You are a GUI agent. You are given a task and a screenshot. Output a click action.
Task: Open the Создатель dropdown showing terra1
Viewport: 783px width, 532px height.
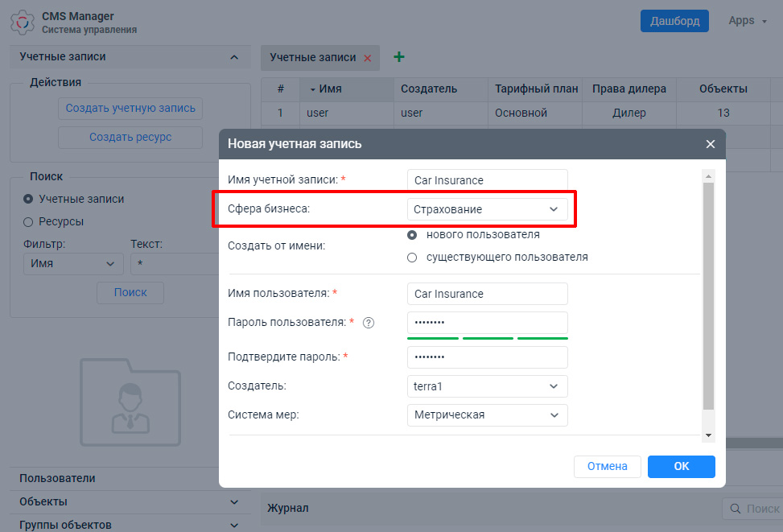[487, 386]
